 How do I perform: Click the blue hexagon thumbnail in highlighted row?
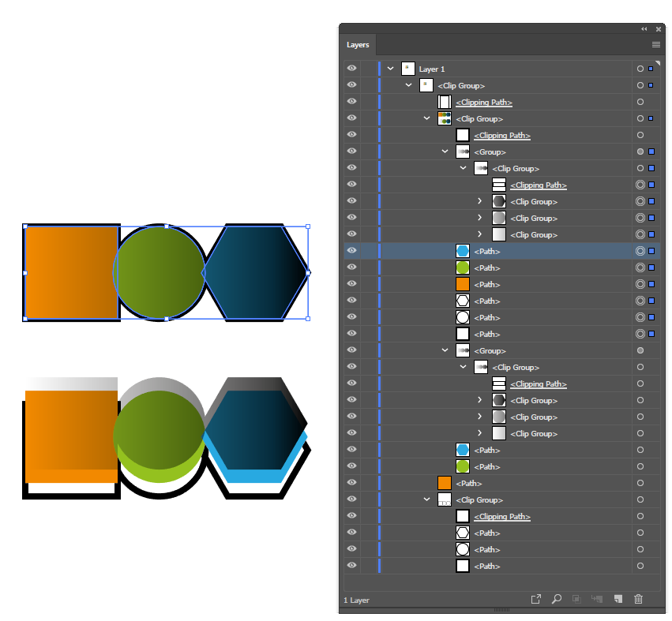(x=463, y=251)
